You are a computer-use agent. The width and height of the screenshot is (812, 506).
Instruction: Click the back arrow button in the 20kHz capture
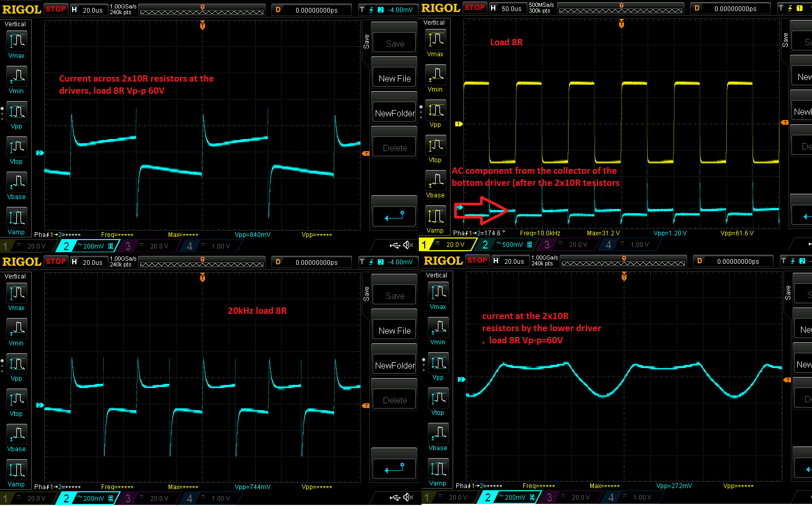click(x=395, y=468)
